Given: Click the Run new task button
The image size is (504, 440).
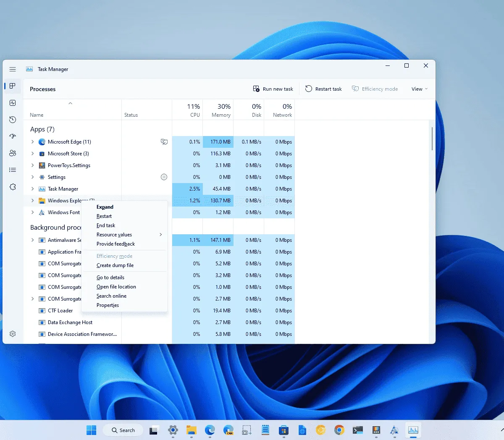Looking at the screenshot, I should coord(273,89).
